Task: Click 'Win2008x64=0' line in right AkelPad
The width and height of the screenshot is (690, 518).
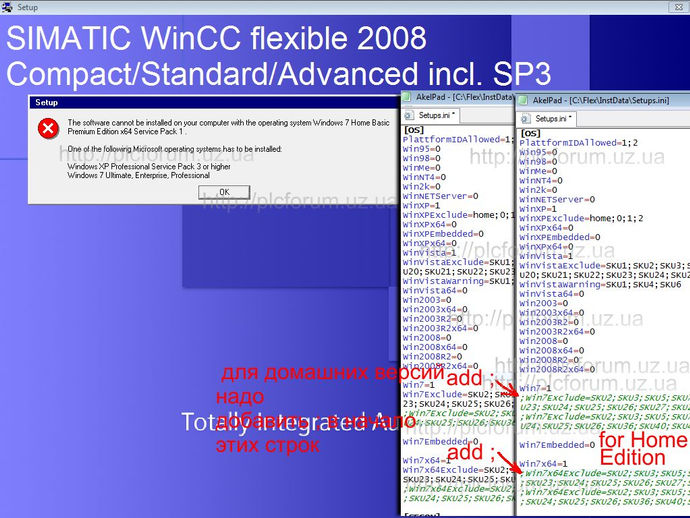Action: pyautogui.click(x=552, y=351)
